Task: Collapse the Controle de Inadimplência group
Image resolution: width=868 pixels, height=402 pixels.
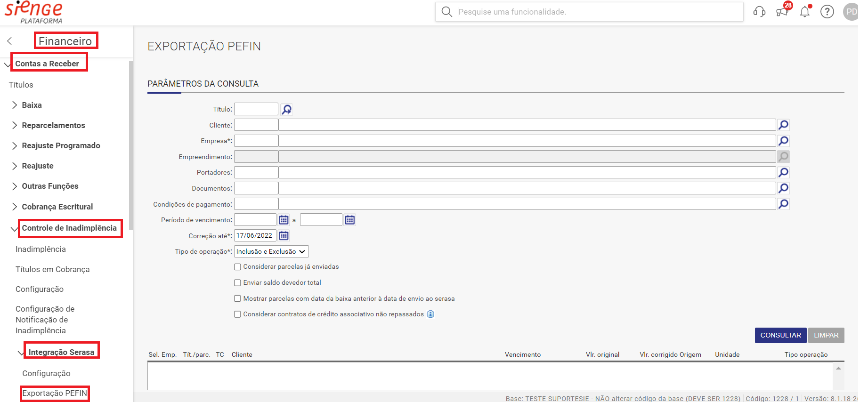Action: click(14, 229)
